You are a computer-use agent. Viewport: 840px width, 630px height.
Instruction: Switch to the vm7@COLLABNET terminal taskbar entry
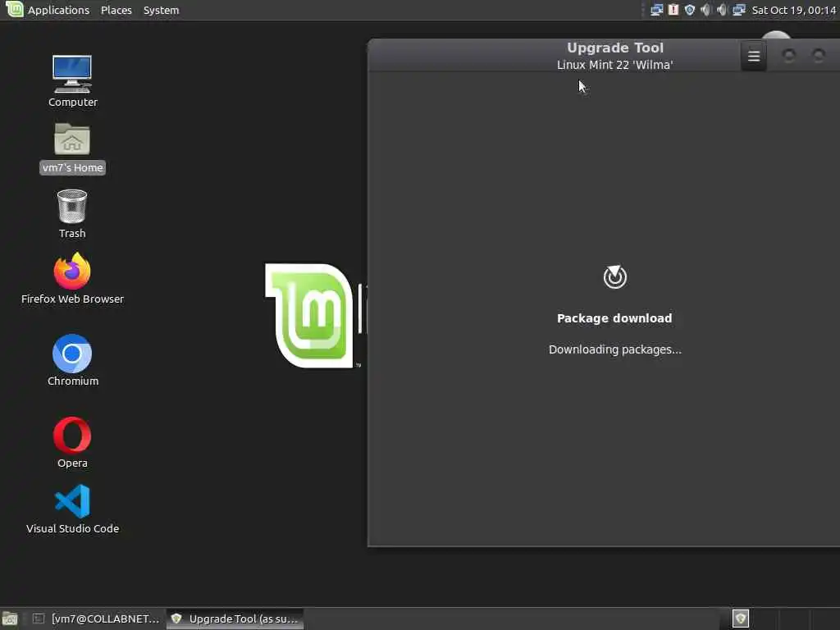pyautogui.click(x=97, y=619)
